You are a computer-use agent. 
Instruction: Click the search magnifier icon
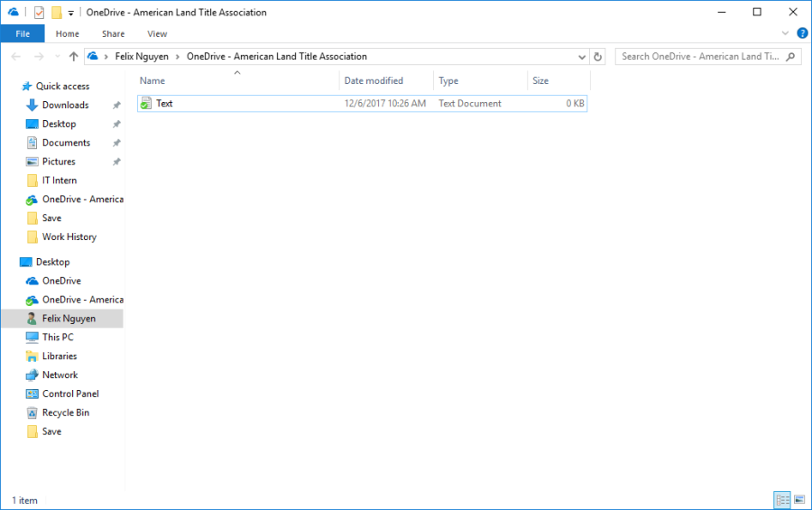[790, 57]
